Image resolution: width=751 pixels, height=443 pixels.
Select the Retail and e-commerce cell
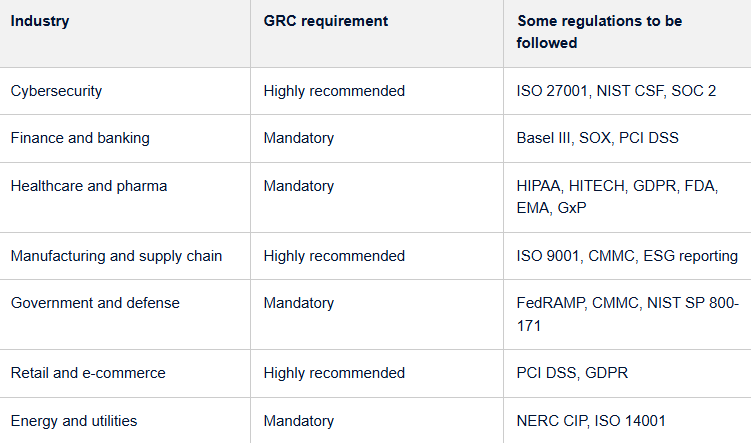tap(88, 373)
